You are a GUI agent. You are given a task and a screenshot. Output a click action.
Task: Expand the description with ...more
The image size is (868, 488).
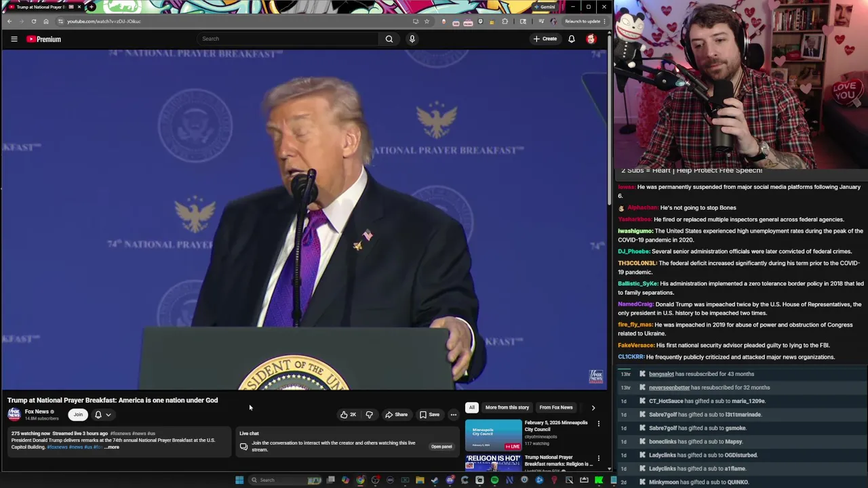(x=112, y=447)
